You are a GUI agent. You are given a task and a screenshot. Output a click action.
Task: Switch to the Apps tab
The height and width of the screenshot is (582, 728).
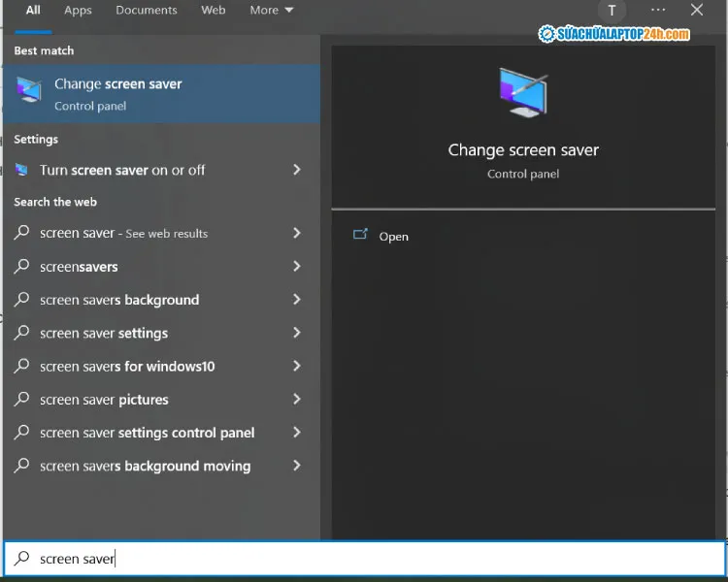(x=78, y=11)
